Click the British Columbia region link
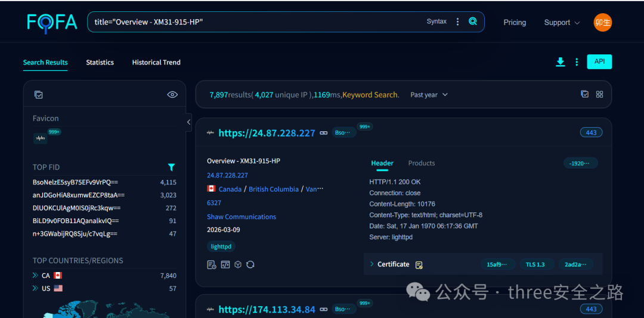Screen dimensions: 644x318 tap(274, 189)
